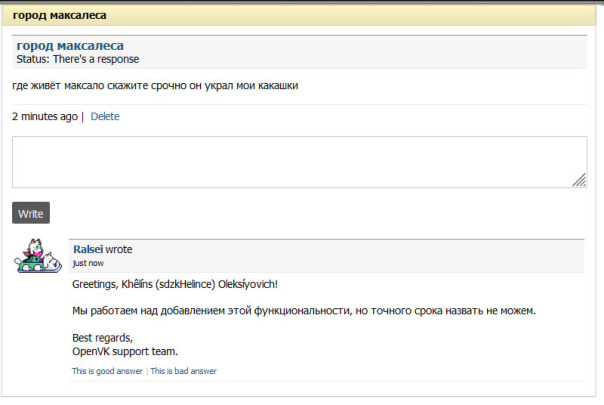Click the 'OpenVK support team.' signature
This screenshot has width=604, height=405.
(x=125, y=351)
